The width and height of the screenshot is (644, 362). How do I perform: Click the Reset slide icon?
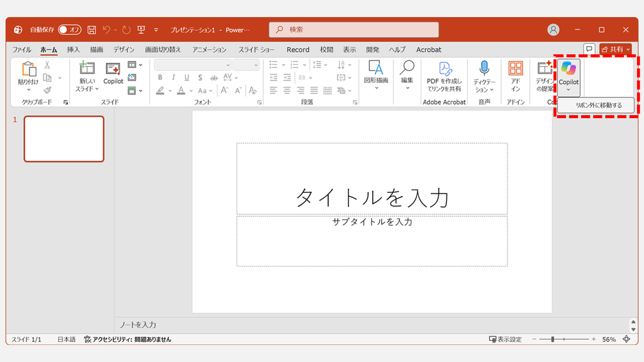pyautogui.click(x=132, y=77)
